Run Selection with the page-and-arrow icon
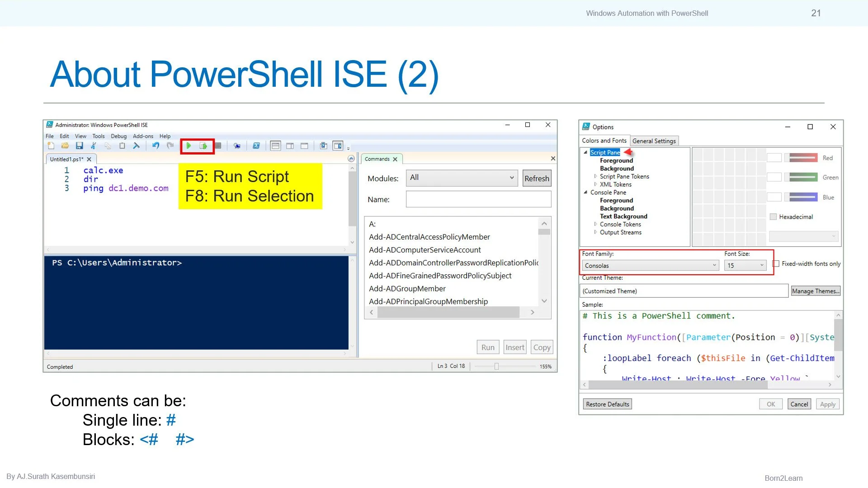Screen dimensions: 868x488 point(203,145)
